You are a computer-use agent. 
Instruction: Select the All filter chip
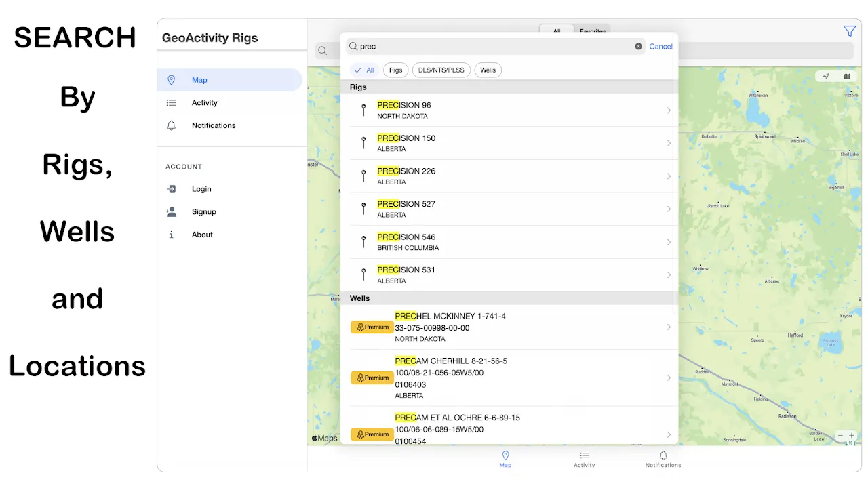click(364, 70)
